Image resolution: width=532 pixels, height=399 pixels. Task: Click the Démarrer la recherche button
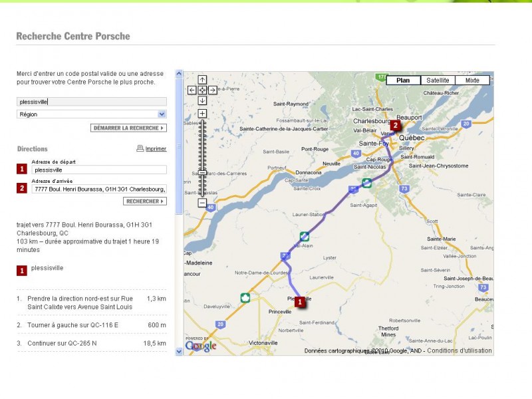click(128, 128)
